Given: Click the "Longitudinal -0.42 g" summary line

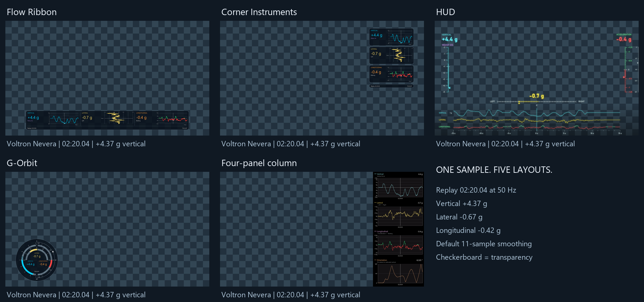Looking at the screenshot, I should [x=468, y=231].
